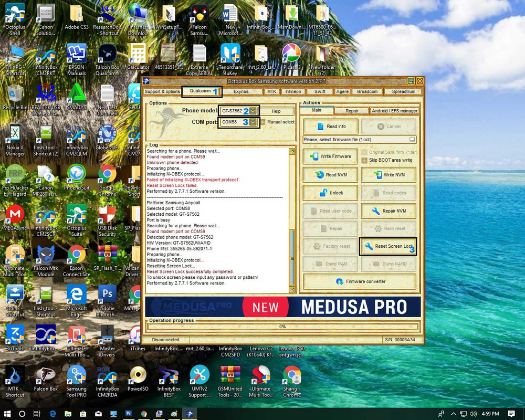Open the Broadcom tab
525x420 pixels.
coord(367,91)
